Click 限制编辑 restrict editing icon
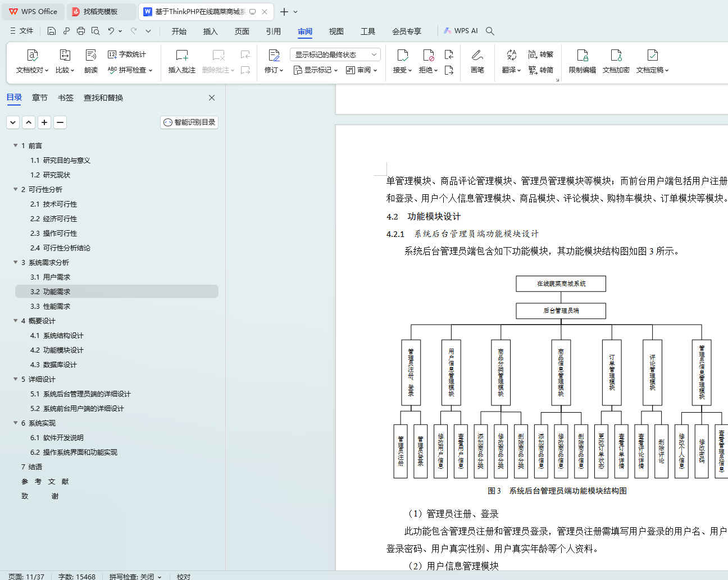The height and width of the screenshot is (580, 728). click(x=583, y=55)
